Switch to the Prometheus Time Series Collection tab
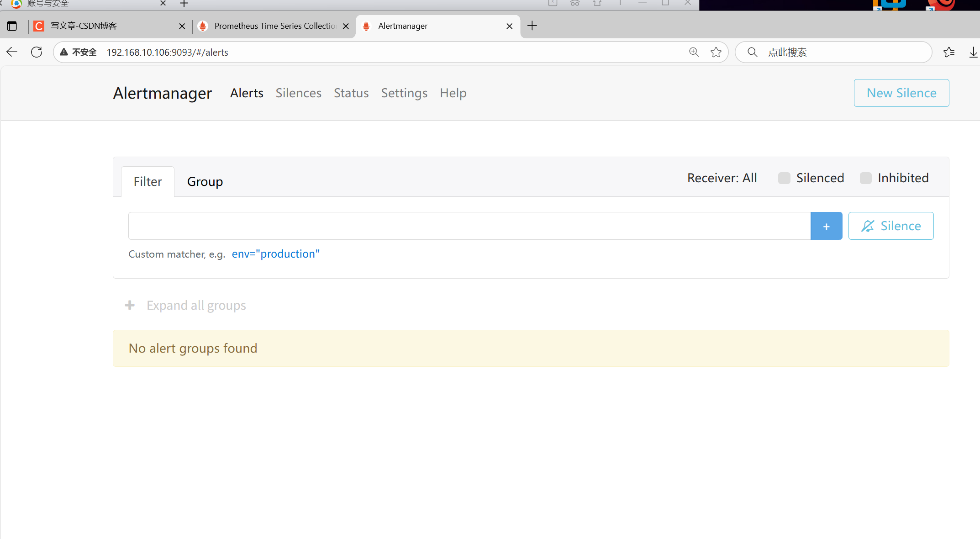This screenshot has height=539, width=980. tap(273, 26)
